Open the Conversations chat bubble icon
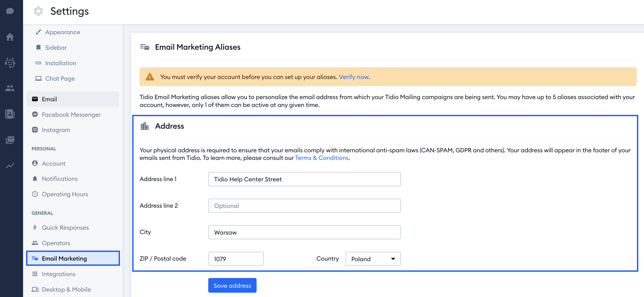This screenshot has width=644, height=297. tap(10, 11)
